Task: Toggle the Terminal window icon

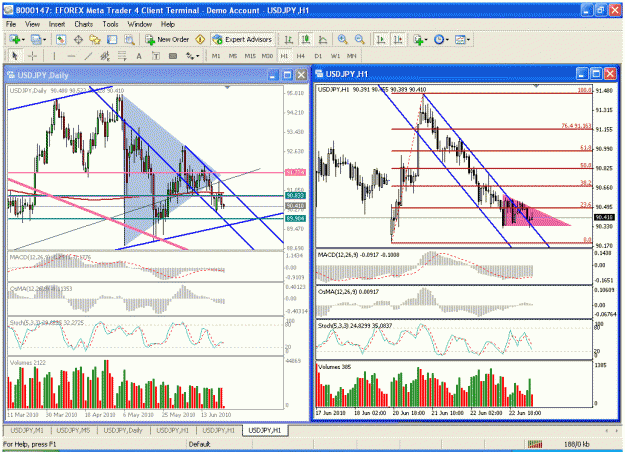Action: (x=112, y=39)
